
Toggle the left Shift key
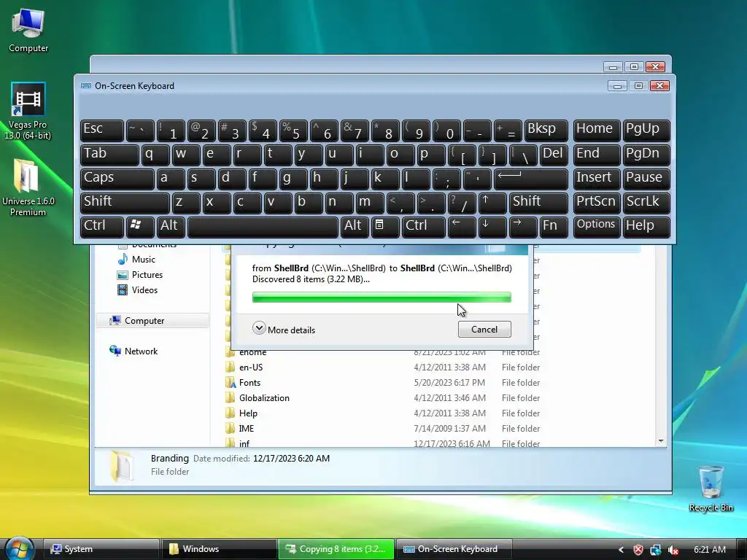coord(125,203)
